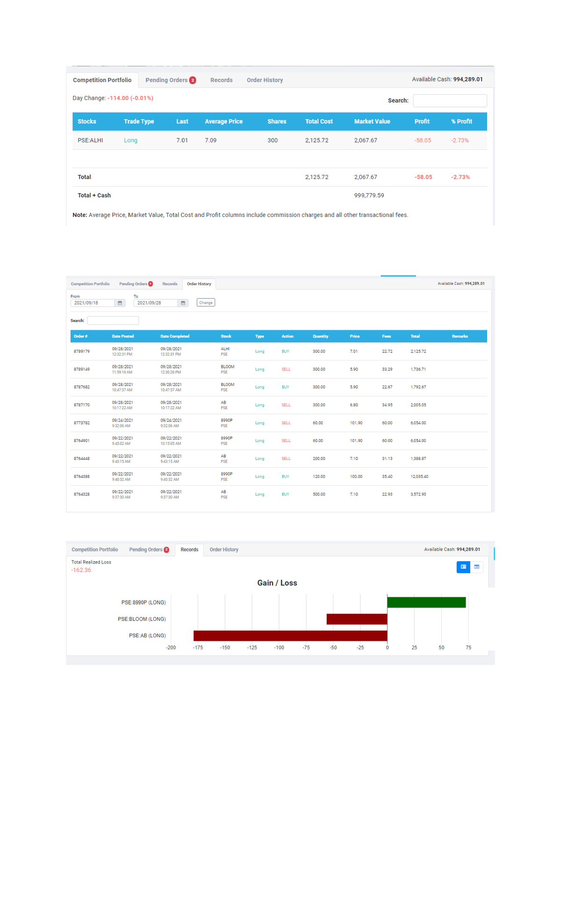This screenshot has width=561, height=924.
Task: Click the To date field 2021/09/28
Action: point(156,303)
